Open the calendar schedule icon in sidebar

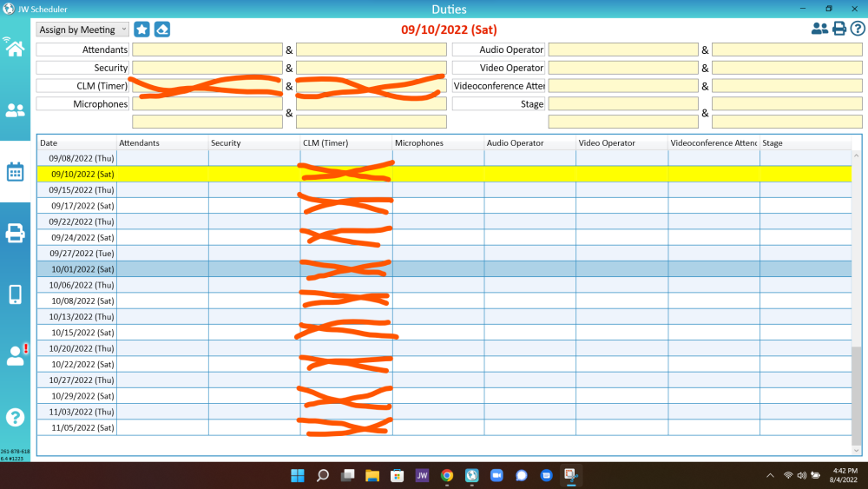(15, 172)
